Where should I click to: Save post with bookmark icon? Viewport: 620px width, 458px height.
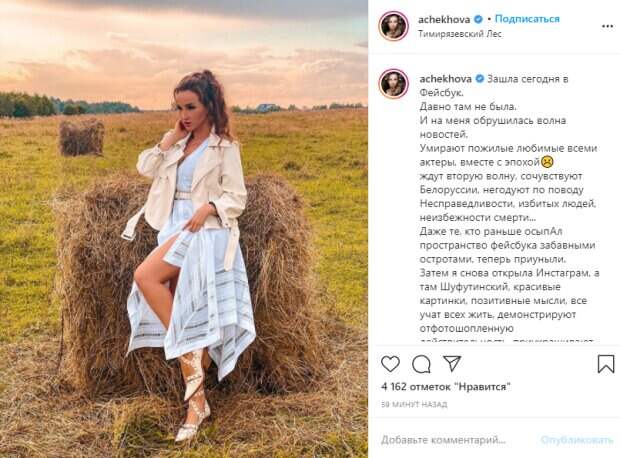(x=605, y=364)
